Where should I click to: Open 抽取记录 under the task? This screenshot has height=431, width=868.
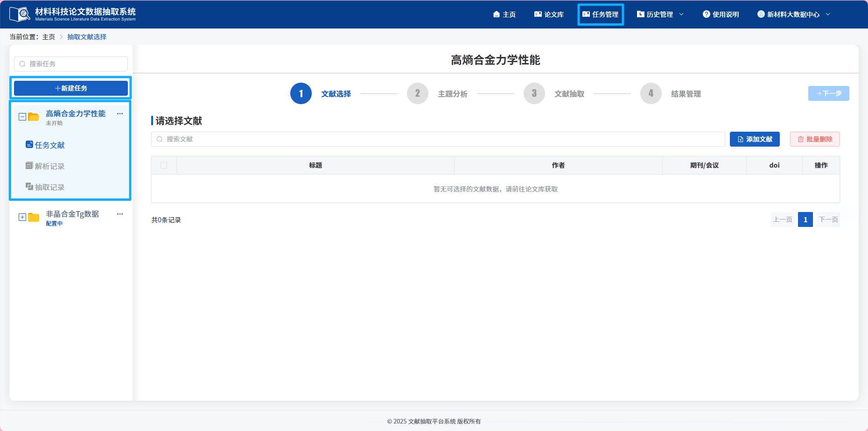pos(50,187)
